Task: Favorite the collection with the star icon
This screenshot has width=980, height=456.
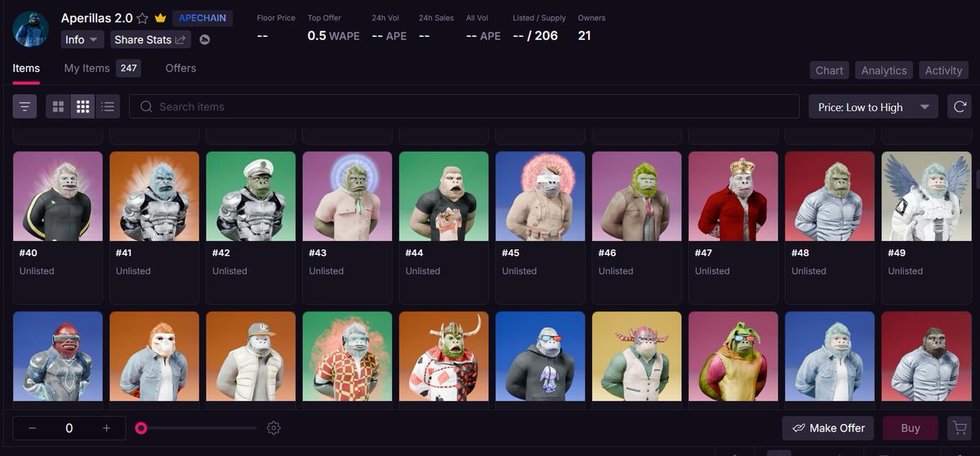Action: tap(143, 18)
